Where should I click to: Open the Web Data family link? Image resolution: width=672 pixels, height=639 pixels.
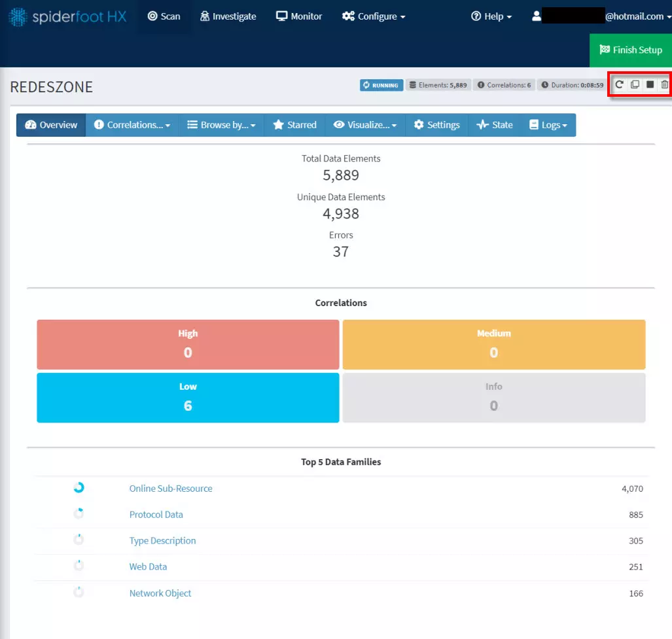tap(148, 567)
